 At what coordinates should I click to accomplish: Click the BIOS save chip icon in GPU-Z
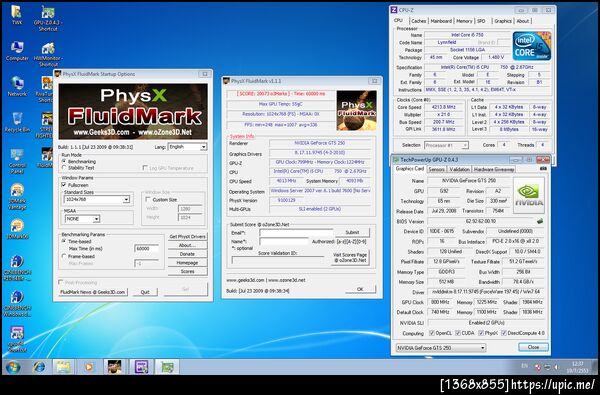click(x=540, y=221)
